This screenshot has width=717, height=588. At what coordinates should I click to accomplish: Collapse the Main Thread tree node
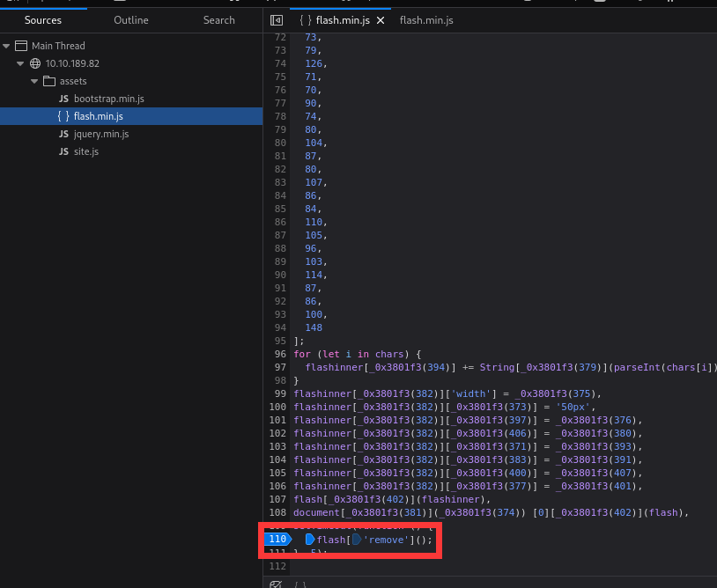tap(6, 46)
